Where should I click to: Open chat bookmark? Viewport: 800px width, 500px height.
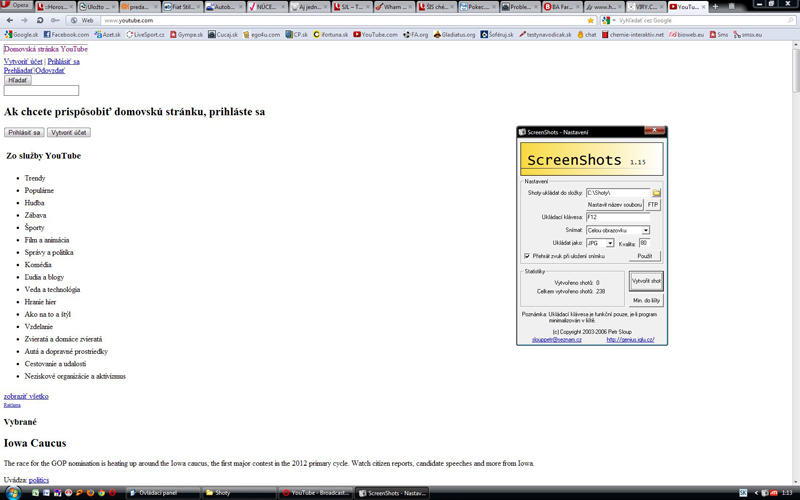tap(587, 35)
